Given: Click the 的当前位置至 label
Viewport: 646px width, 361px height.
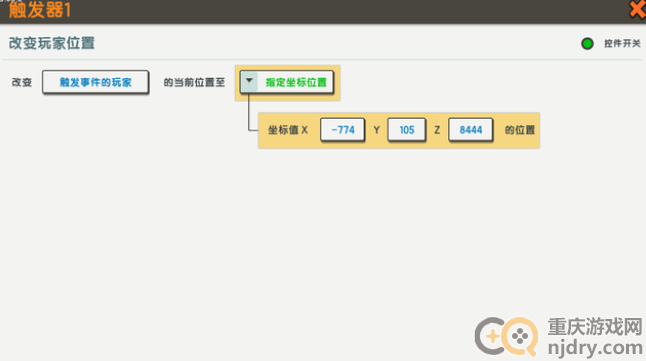Looking at the screenshot, I should 194,82.
